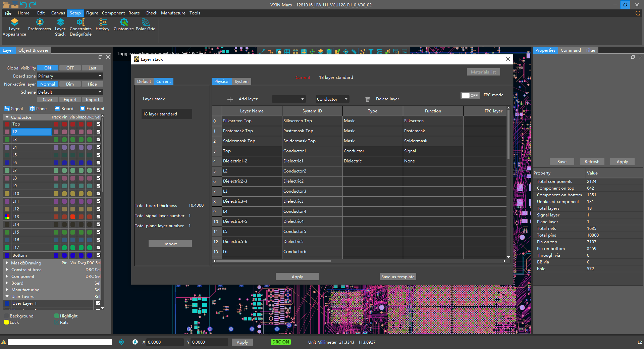Click the circled A icon in status bar
The width and height of the screenshot is (644, 349).
tap(135, 342)
